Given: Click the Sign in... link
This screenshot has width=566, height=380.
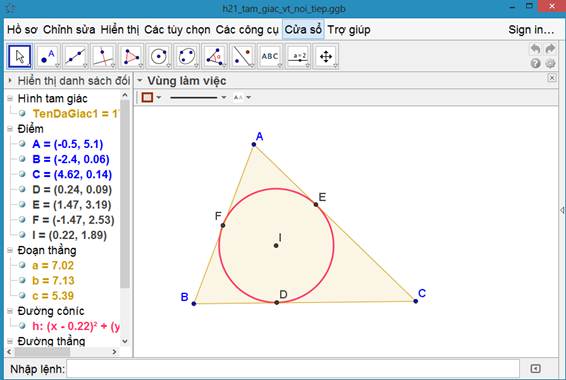Looking at the screenshot, I should (x=531, y=30).
